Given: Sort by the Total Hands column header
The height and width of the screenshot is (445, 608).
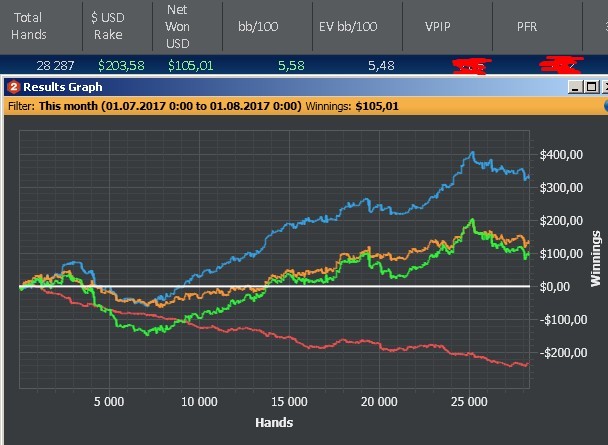Looking at the screenshot, I should pyautogui.click(x=28, y=26).
